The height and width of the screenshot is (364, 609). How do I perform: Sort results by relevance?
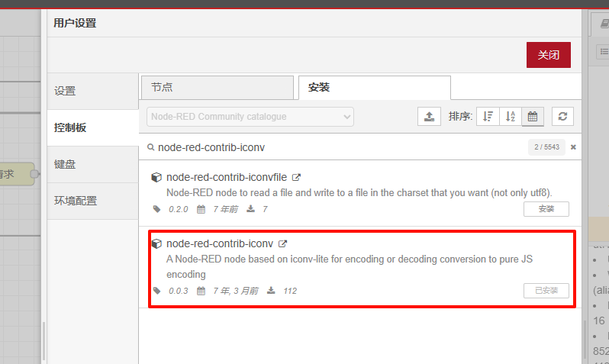point(488,117)
